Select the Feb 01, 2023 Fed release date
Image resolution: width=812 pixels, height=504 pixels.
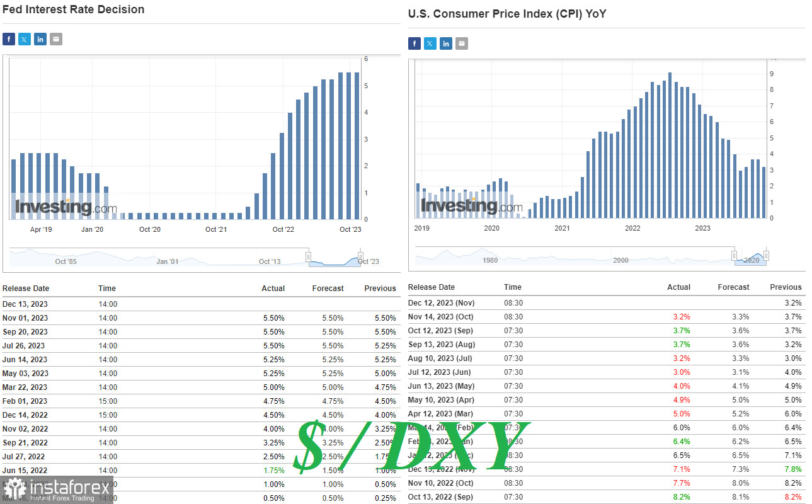click(25, 401)
